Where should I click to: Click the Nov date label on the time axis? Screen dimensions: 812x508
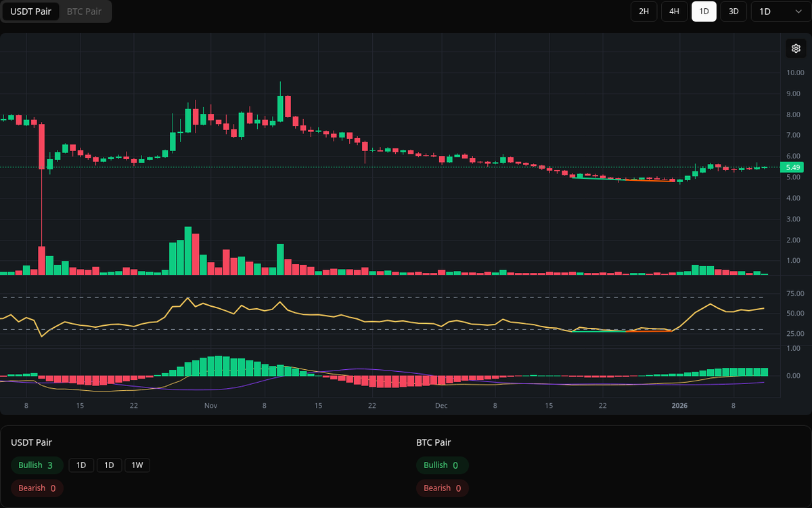pyautogui.click(x=210, y=406)
